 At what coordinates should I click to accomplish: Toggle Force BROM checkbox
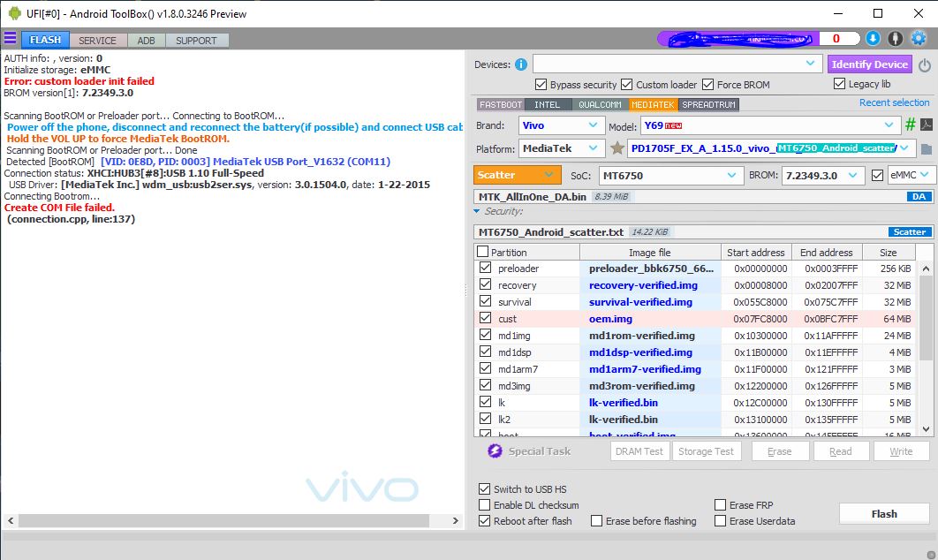707,85
